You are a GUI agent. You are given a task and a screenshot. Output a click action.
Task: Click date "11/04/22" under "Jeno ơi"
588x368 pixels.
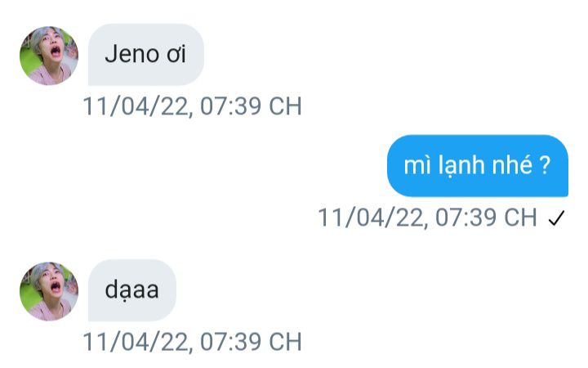(136, 106)
